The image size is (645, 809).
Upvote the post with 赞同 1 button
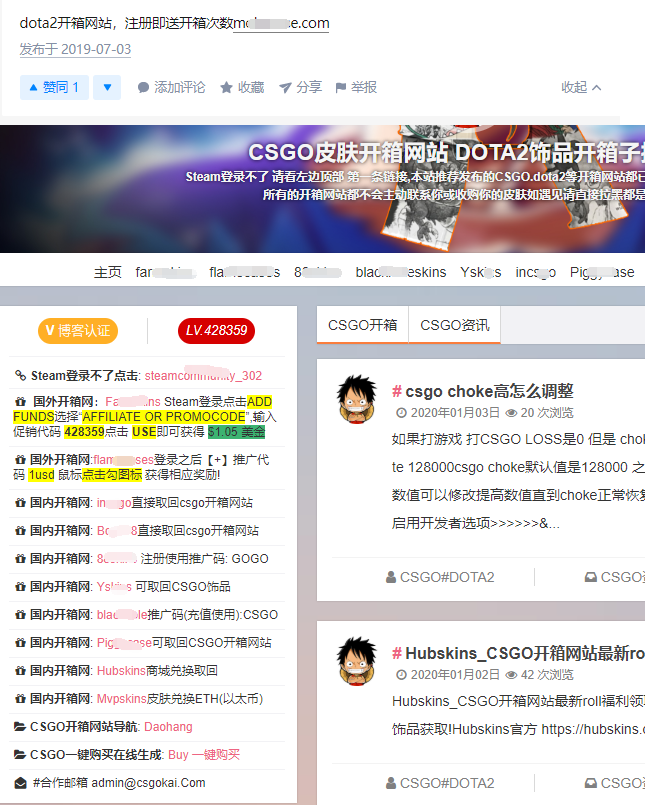pyautogui.click(x=54, y=87)
